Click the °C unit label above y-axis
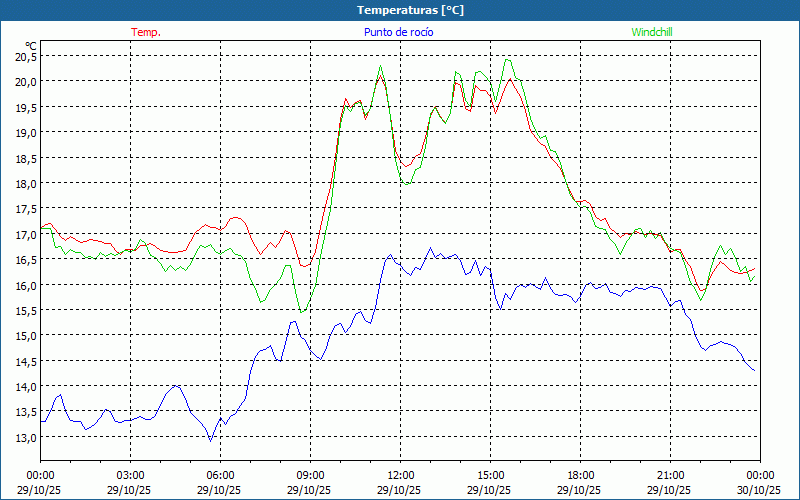The image size is (800, 500). pyautogui.click(x=31, y=46)
